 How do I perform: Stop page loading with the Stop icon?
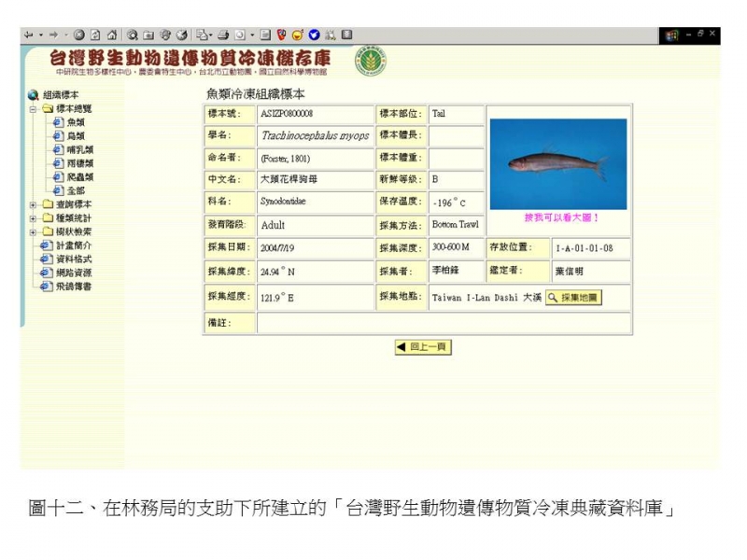point(79,35)
